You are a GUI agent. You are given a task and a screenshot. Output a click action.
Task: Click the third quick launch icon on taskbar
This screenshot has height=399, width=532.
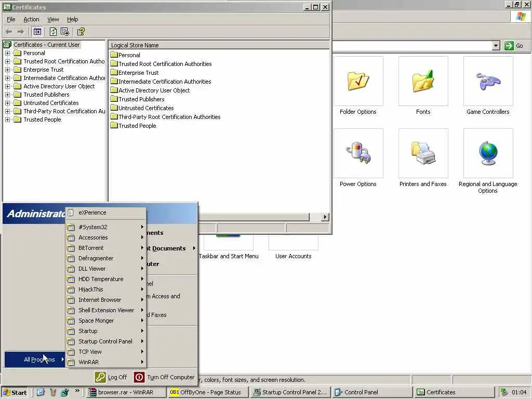(64, 392)
